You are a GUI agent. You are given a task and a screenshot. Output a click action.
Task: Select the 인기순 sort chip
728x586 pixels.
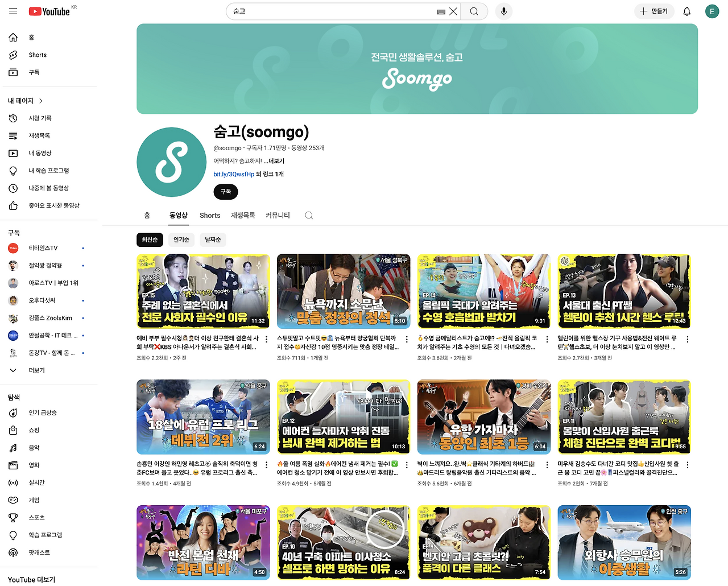[x=181, y=240]
